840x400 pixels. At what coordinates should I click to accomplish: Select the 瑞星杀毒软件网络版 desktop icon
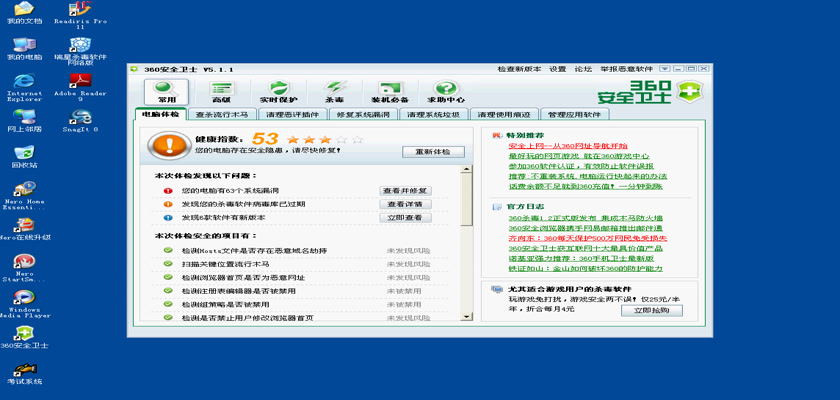click(80, 51)
